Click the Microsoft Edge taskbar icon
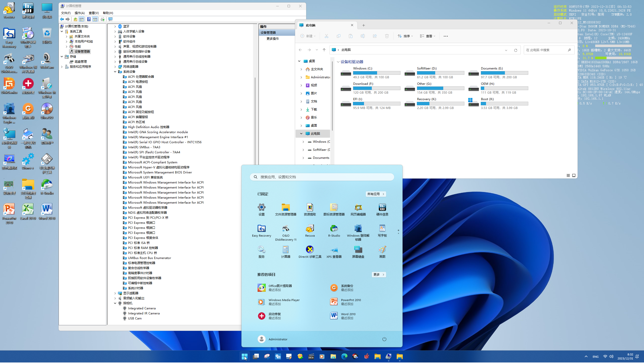Image resolution: width=644 pixels, height=364 pixels. (x=344, y=356)
